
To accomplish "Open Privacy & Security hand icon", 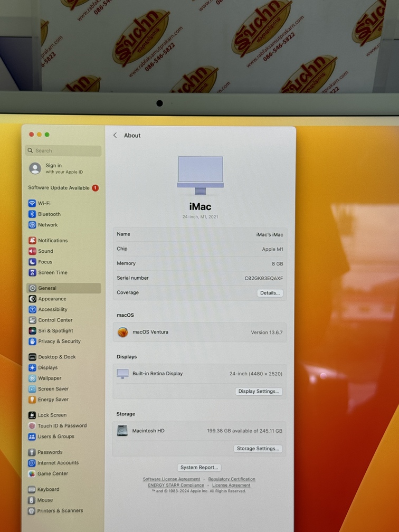I will pos(32,341).
